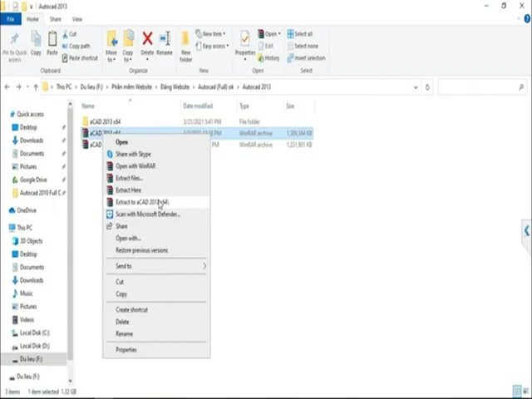Click the History ribbon button
This screenshot has width=532, height=399.
pyautogui.click(x=268, y=58)
